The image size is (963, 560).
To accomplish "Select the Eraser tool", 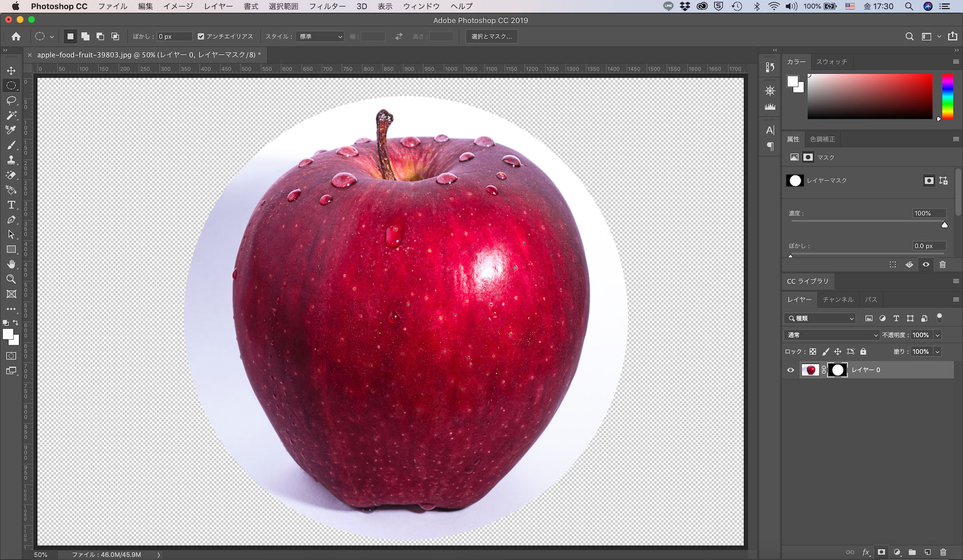I will click(x=11, y=175).
